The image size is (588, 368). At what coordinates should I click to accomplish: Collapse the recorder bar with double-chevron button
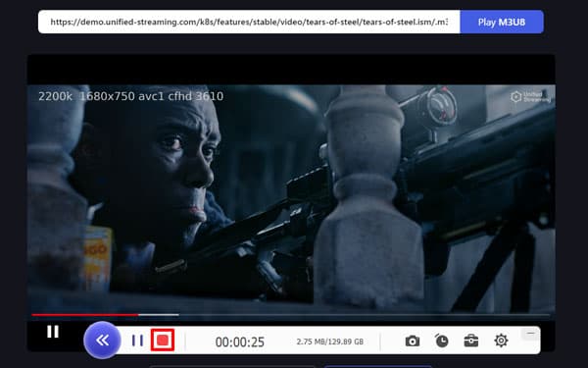pos(102,341)
